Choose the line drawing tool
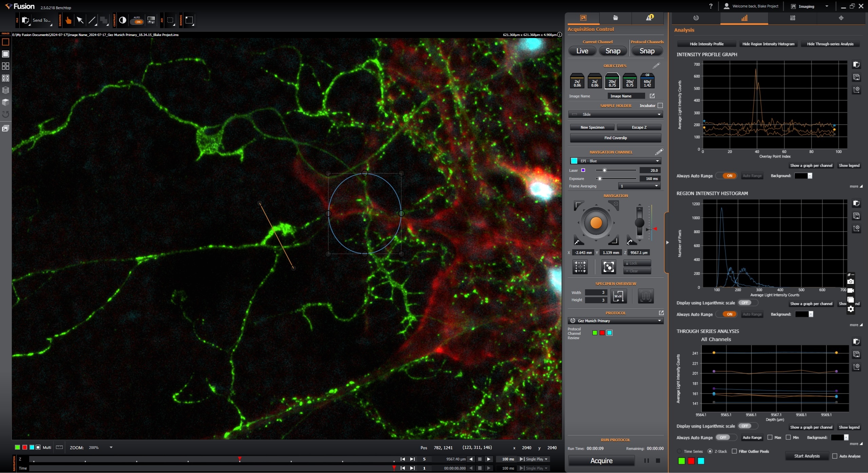Image resolution: width=868 pixels, height=473 pixels. (x=92, y=20)
